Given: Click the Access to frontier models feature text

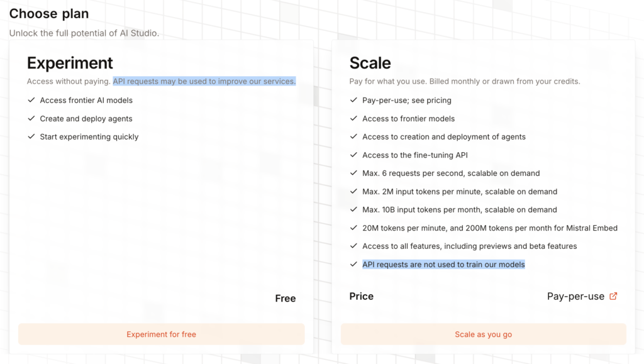Looking at the screenshot, I should [x=408, y=118].
